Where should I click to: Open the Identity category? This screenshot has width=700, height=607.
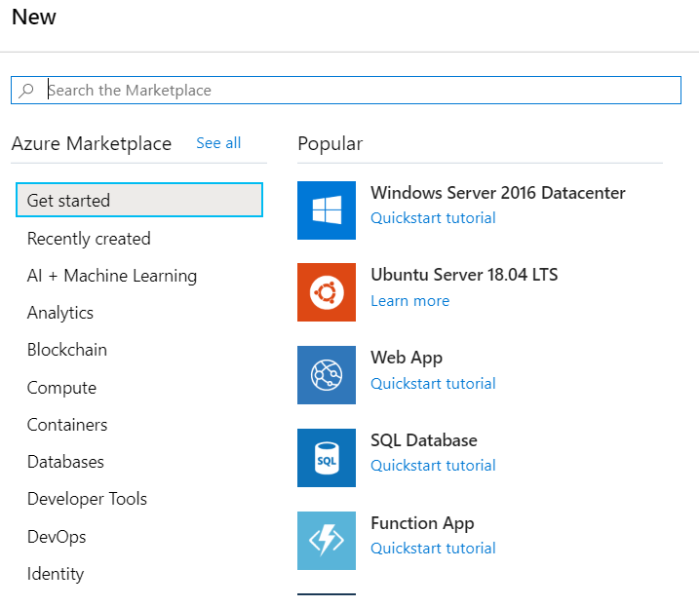click(x=56, y=574)
